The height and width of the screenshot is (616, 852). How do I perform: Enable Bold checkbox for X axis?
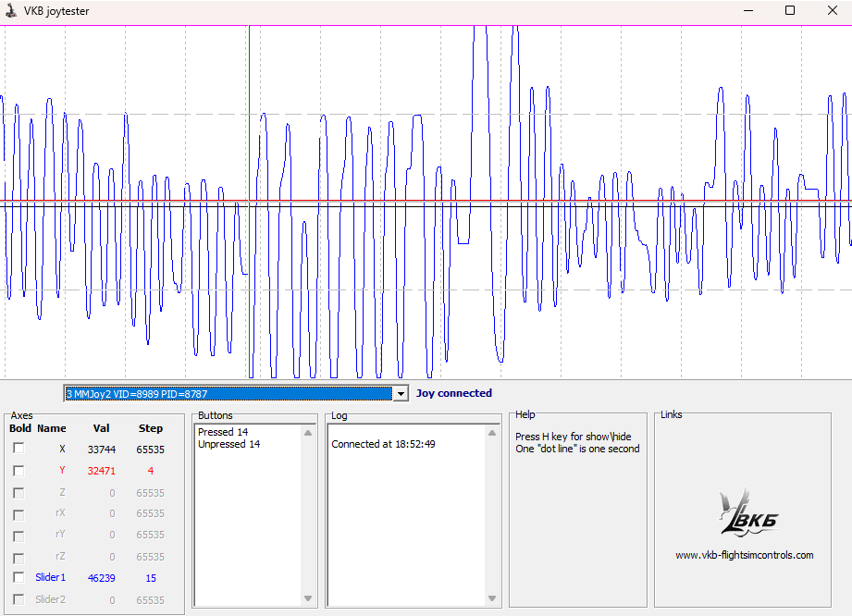[19, 449]
